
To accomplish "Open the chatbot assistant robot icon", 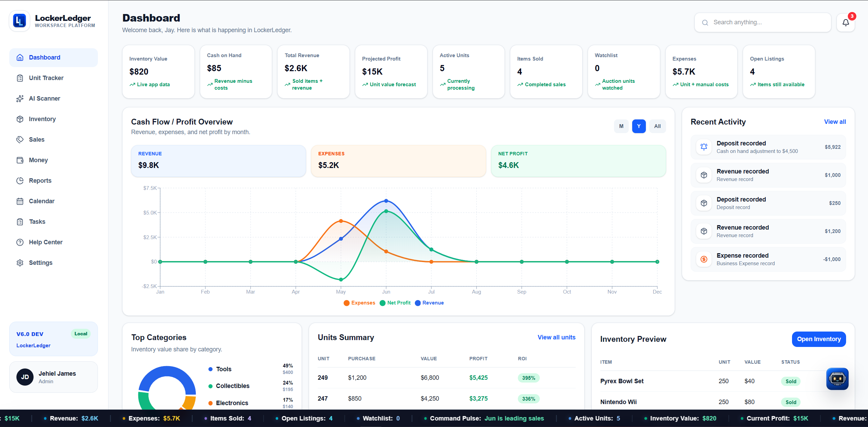I will 837,379.
